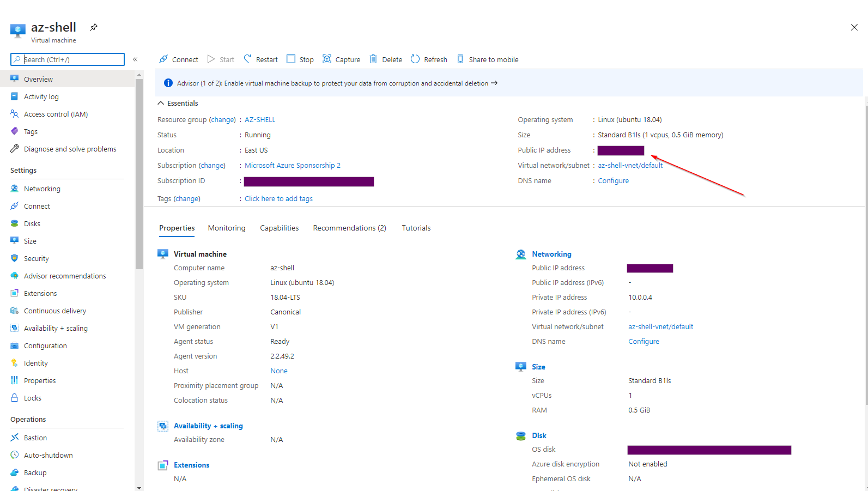Open az-shell-vnet/default in Networking properties
The image size is (868, 491).
click(661, 327)
